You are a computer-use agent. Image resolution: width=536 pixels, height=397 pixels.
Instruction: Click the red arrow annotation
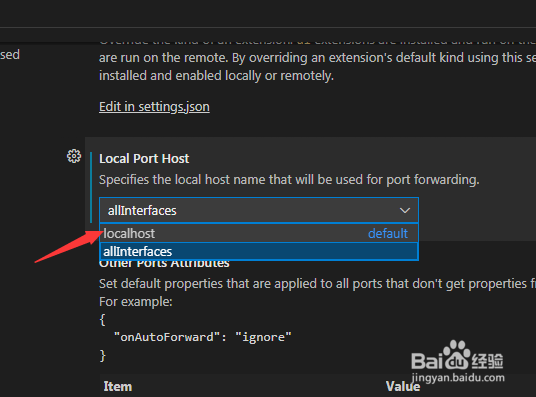[68, 247]
